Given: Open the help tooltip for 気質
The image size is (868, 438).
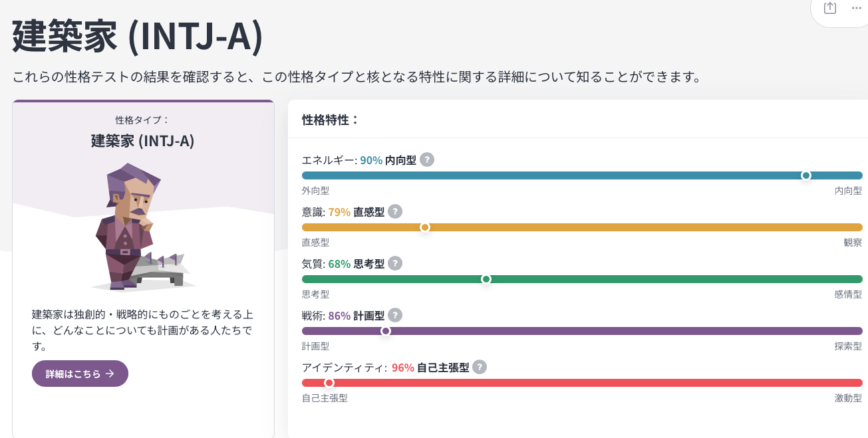Looking at the screenshot, I should (x=395, y=263).
